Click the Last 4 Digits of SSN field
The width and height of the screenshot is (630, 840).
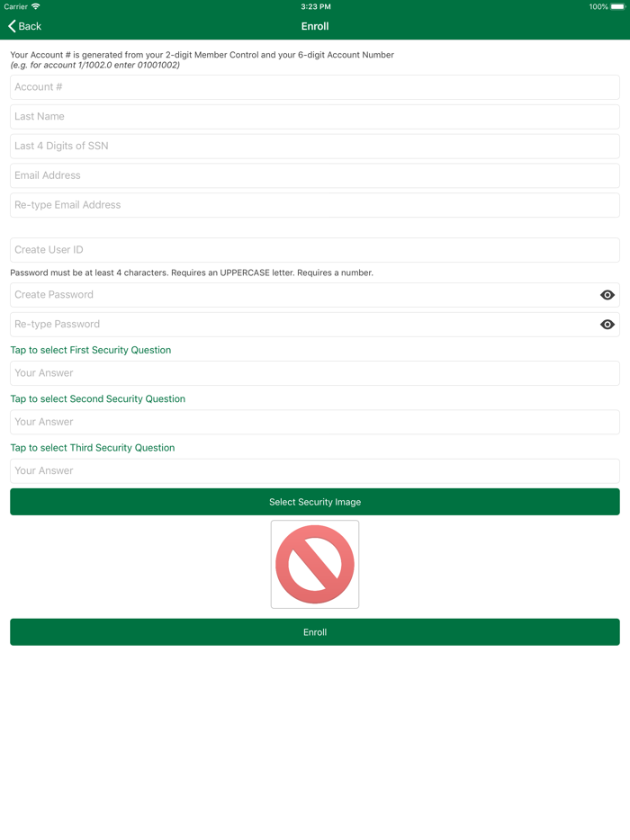pyautogui.click(x=315, y=147)
